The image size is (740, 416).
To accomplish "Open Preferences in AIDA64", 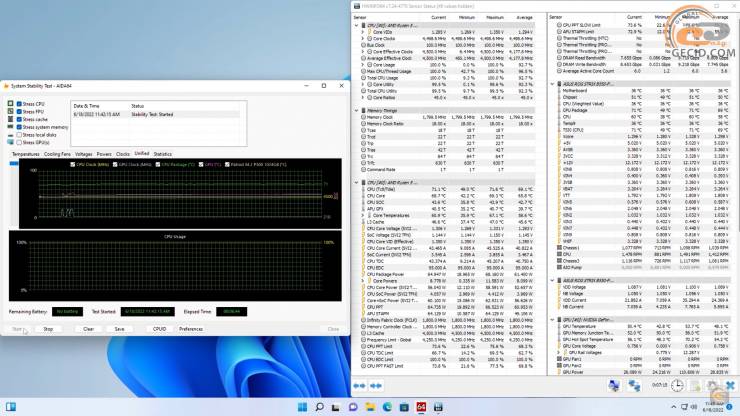I will pos(191,329).
